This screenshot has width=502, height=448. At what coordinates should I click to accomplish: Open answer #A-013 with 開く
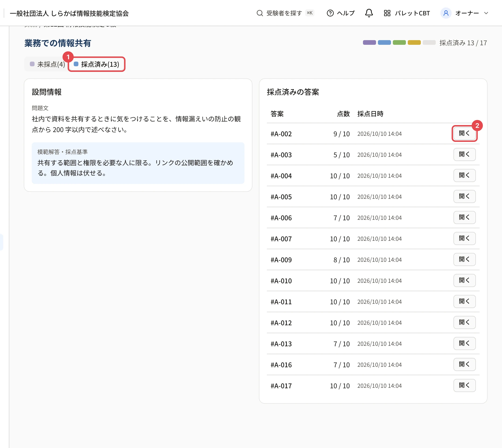point(464,343)
